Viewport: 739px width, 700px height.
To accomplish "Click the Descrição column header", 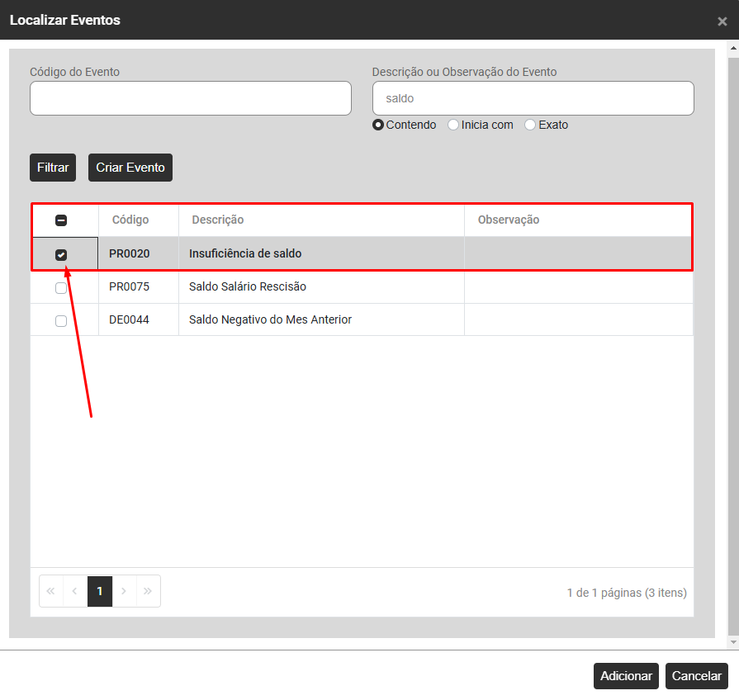I will 218,220.
